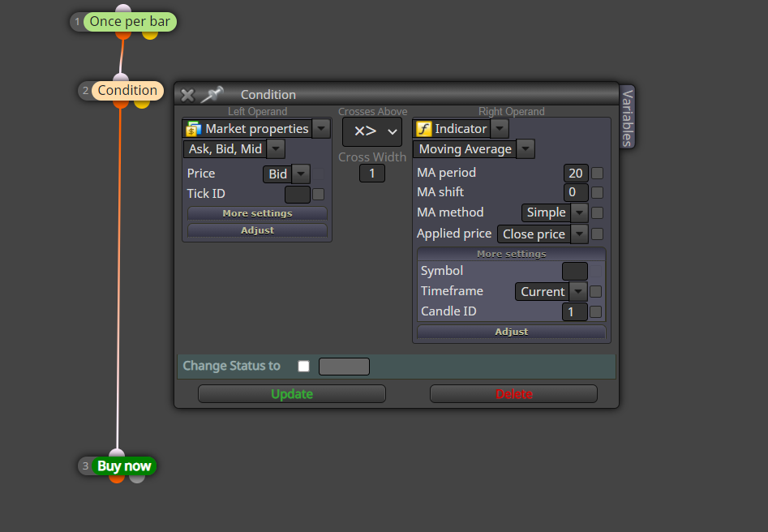Toggle the checkbox next to MA period
This screenshot has width=768, height=532.
coord(597,173)
